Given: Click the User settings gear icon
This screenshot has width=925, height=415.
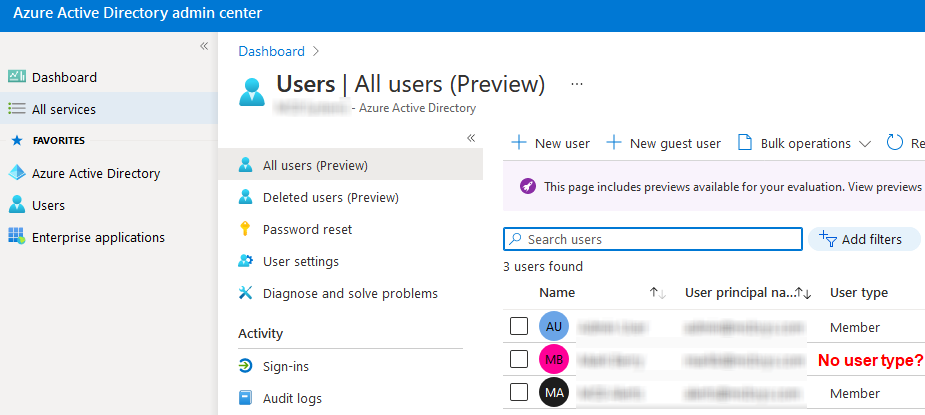Looking at the screenshot, I should [x=245, y=261].
